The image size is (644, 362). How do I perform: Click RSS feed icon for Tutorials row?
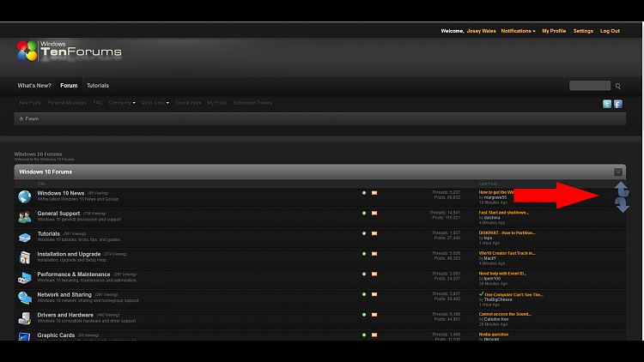374,233
